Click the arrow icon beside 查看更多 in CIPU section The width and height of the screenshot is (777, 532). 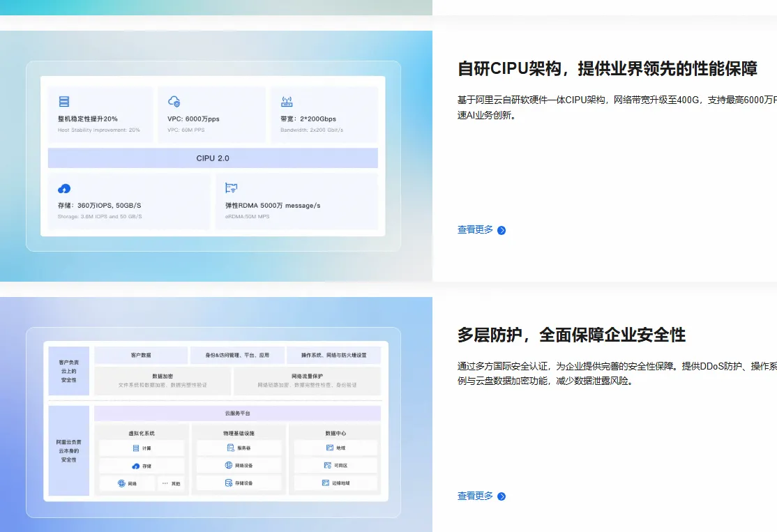pyautogui.click(x=501, y=230)
